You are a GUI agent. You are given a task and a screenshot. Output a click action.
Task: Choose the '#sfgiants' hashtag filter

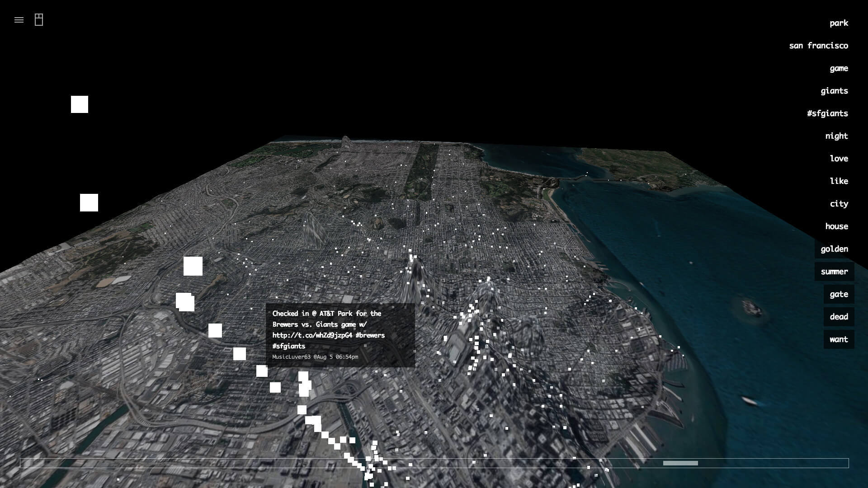pyautogui.click(x=827, y=113)
